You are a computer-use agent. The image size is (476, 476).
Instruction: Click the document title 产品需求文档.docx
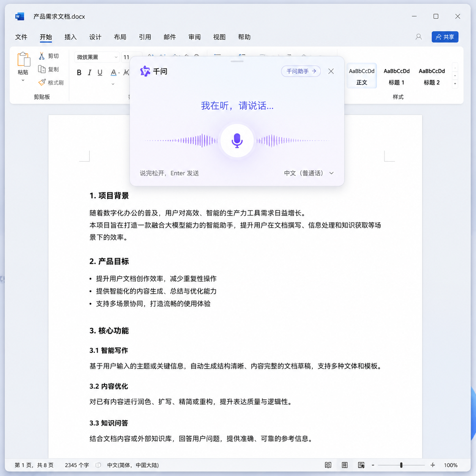(59, 16)
